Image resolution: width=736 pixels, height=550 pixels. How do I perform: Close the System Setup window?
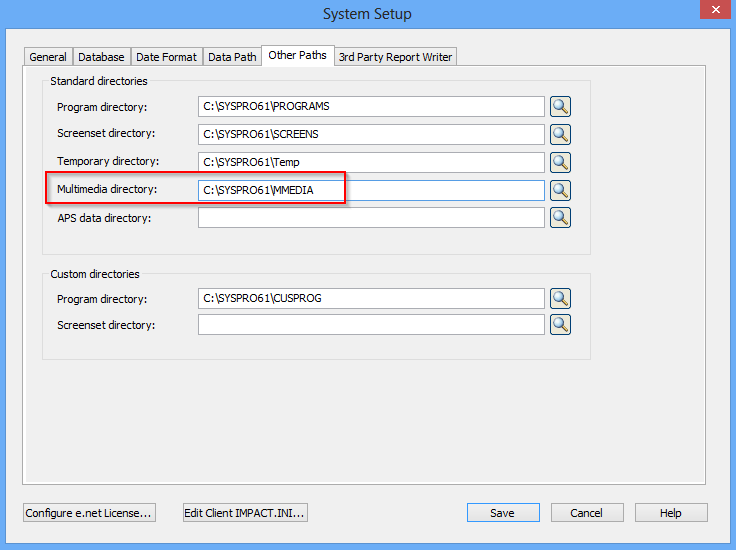tap(712, 11)
